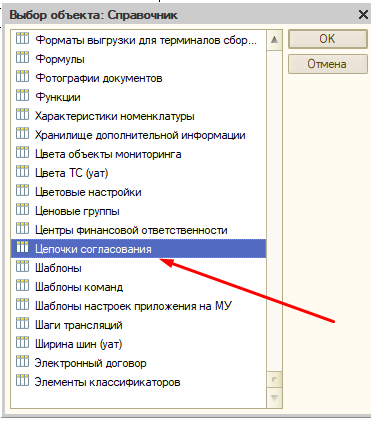Click the catalog icon beside Фотографии документов
Screen dimensions: 371x423
22,76
